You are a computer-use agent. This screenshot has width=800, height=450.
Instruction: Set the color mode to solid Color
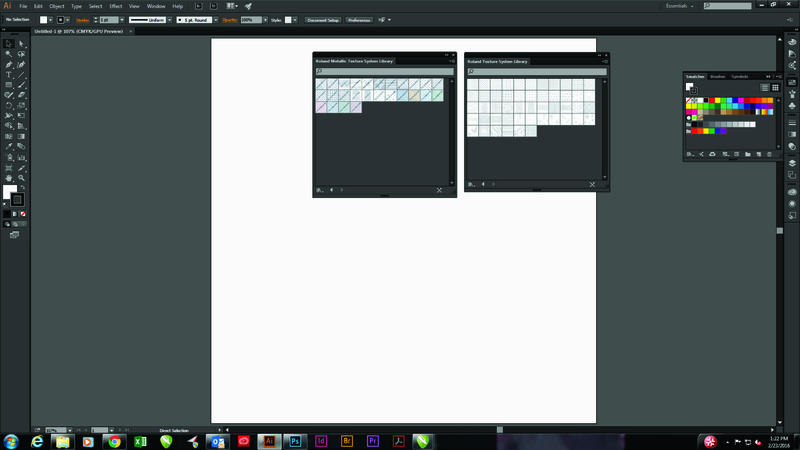7,214
